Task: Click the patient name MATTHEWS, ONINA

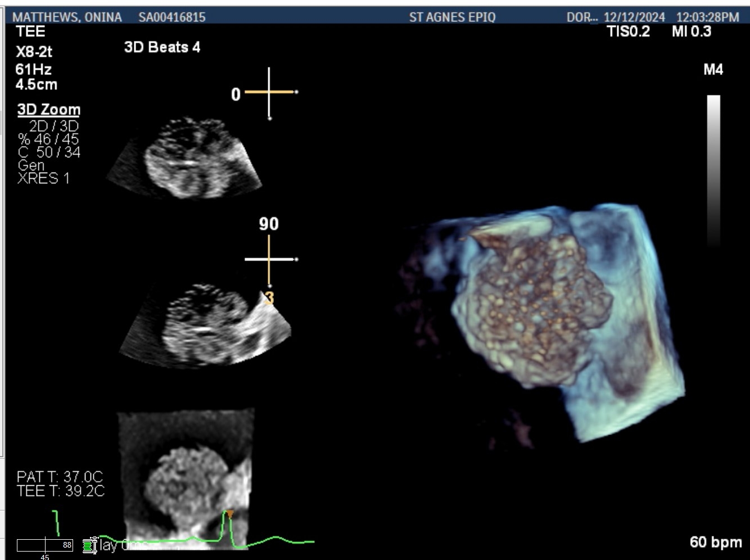Action: (67, 17)
